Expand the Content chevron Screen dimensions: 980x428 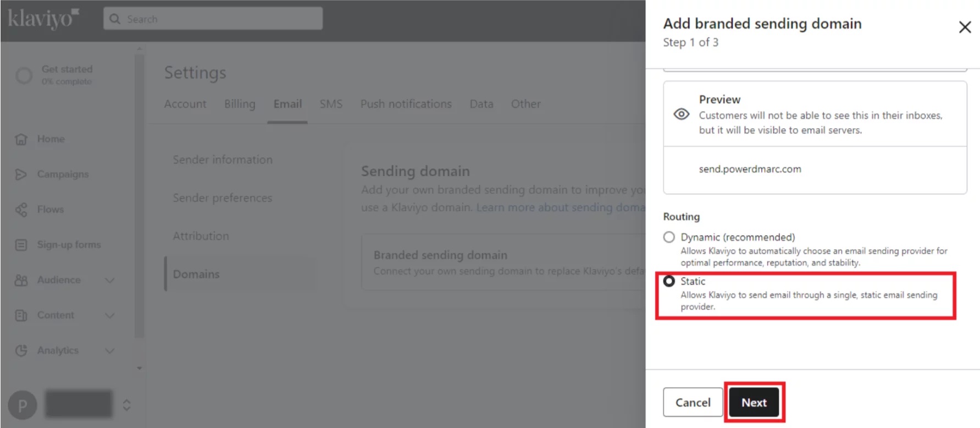[x=110, y=315]
